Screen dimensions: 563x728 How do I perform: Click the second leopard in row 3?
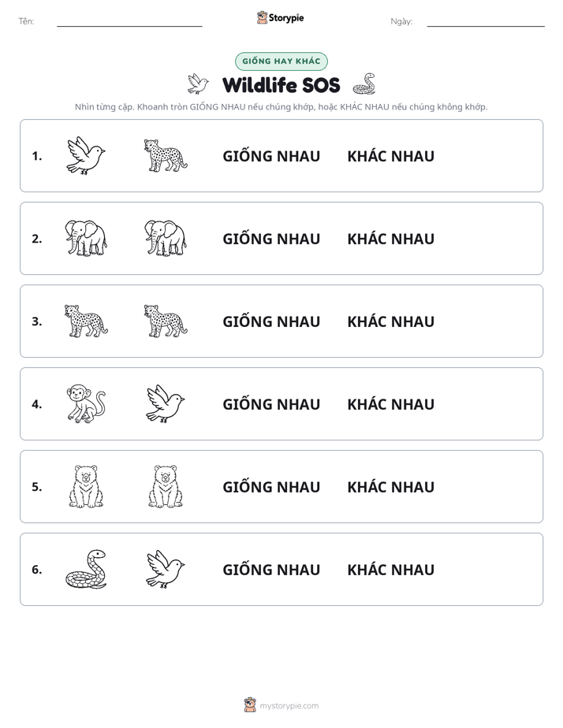point(166,321)
